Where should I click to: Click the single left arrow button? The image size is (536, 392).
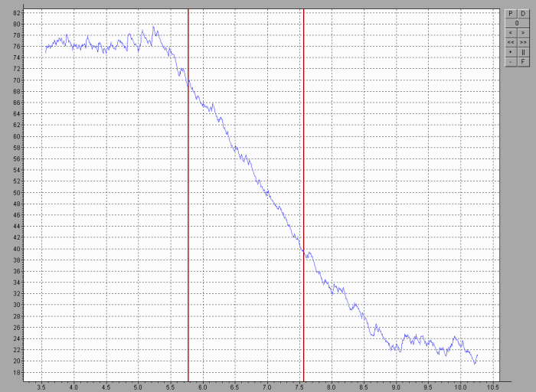[x=511, y=33]
